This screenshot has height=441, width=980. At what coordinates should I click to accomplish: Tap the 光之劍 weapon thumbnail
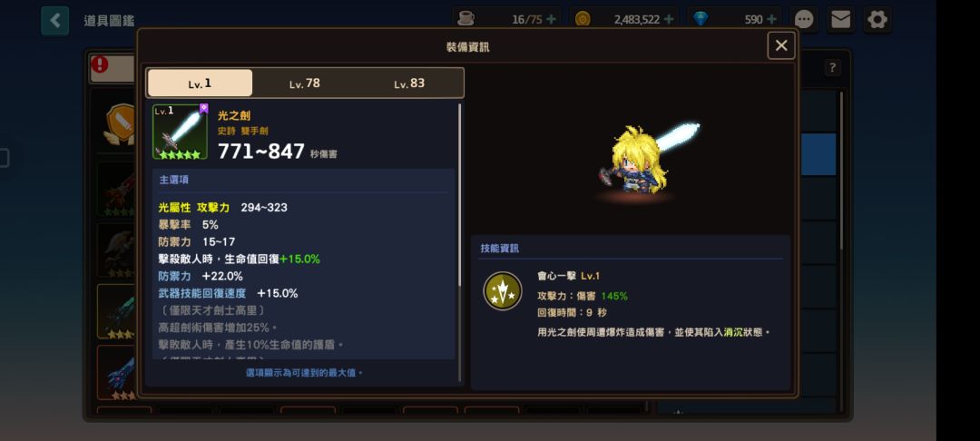point(180,132)
